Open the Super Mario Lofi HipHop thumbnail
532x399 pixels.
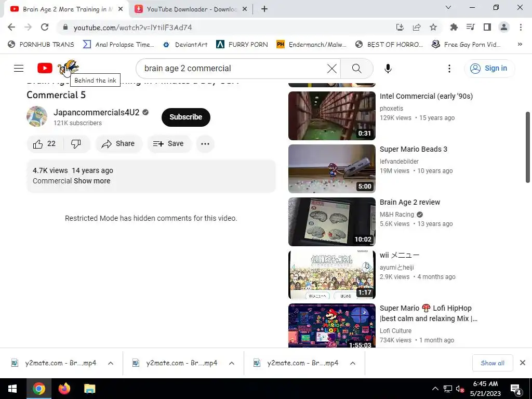pyautogui.click(x=332, y=325)
